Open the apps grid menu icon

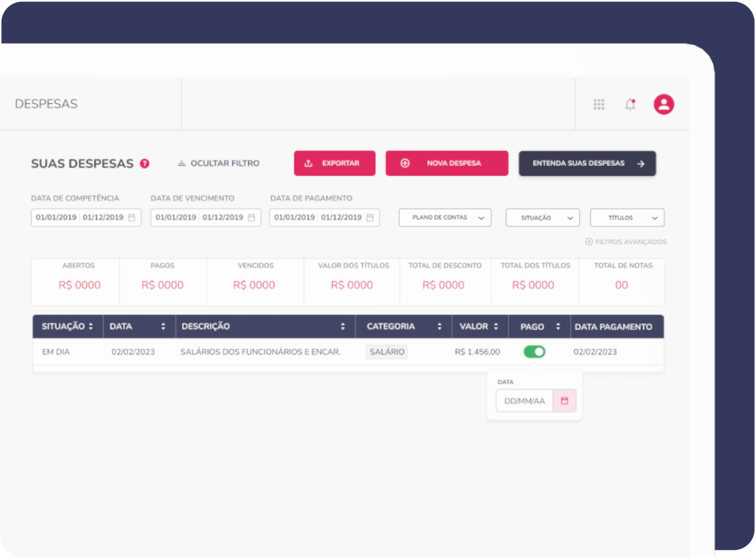coord(599,104)
